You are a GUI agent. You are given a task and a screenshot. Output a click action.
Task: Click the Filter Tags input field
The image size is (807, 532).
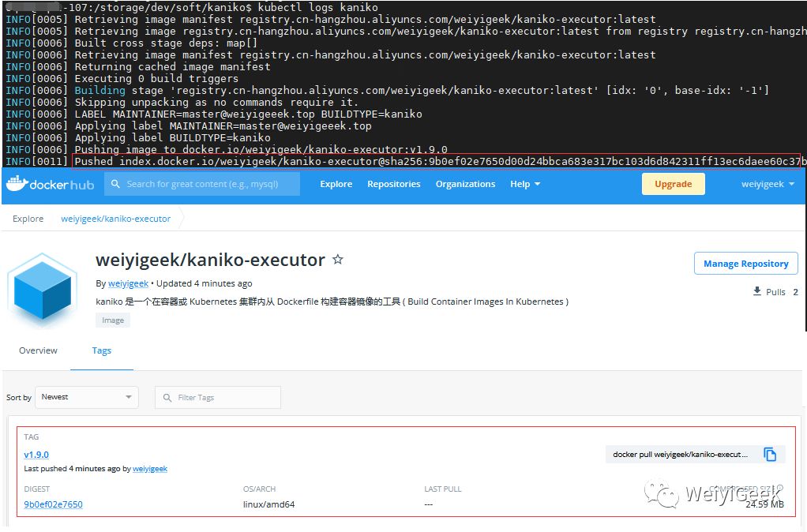coord(218,397)
